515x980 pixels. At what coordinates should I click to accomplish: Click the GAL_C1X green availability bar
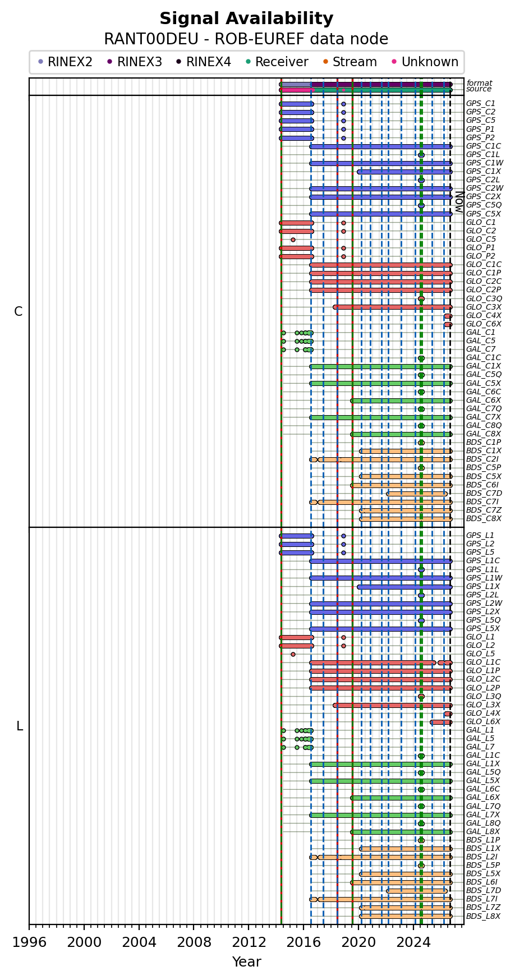(x=381, y=366)
